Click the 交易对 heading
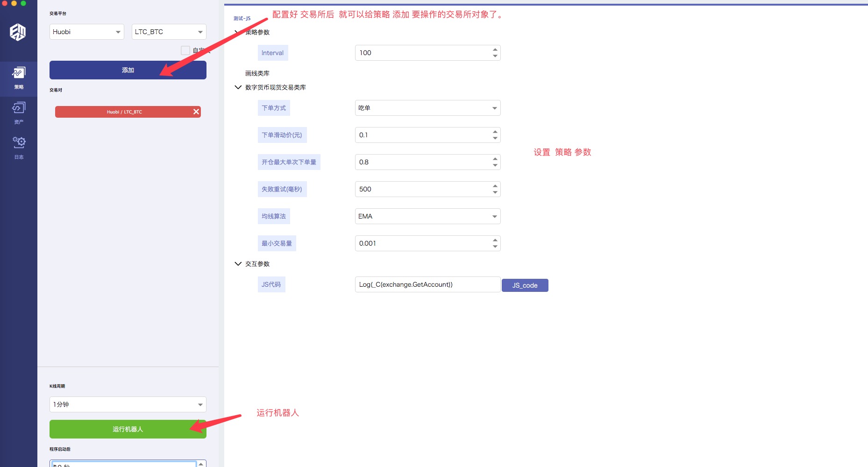The width and height of the screenshot is (868, 467). point(56,90)
